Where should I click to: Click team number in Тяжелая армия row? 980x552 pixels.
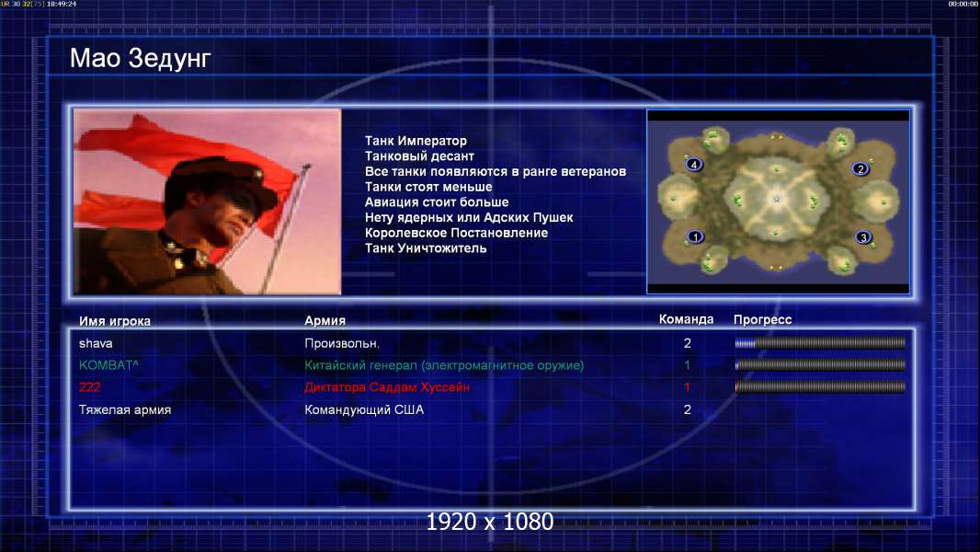[x=688, y=409]
